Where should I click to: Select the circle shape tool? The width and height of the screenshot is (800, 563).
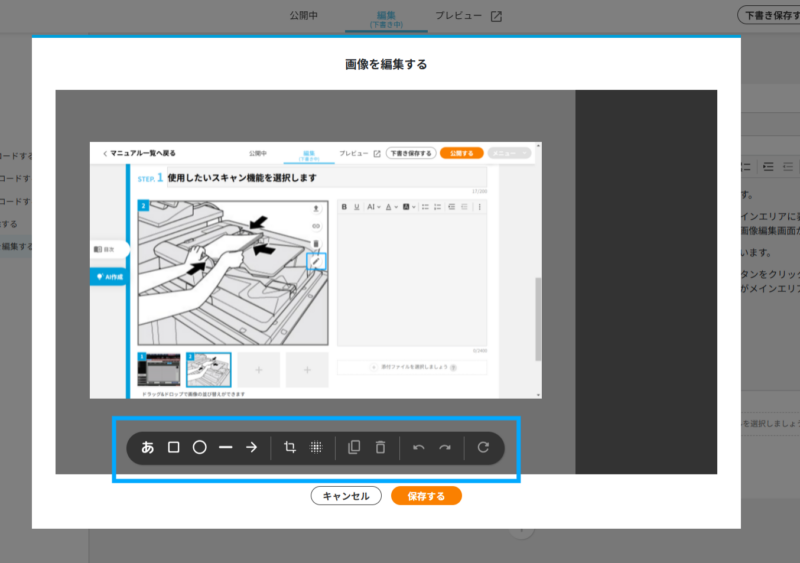tap(199, 447)
